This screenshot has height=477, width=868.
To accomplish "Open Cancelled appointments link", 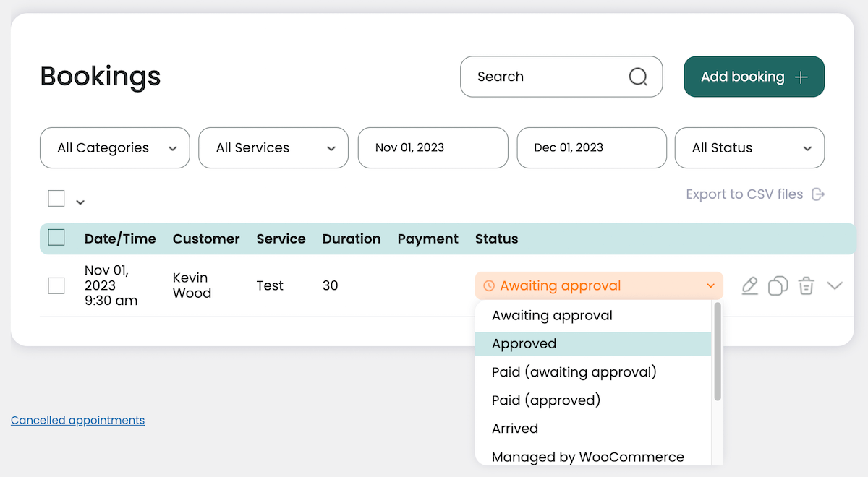I will (77, 420).
